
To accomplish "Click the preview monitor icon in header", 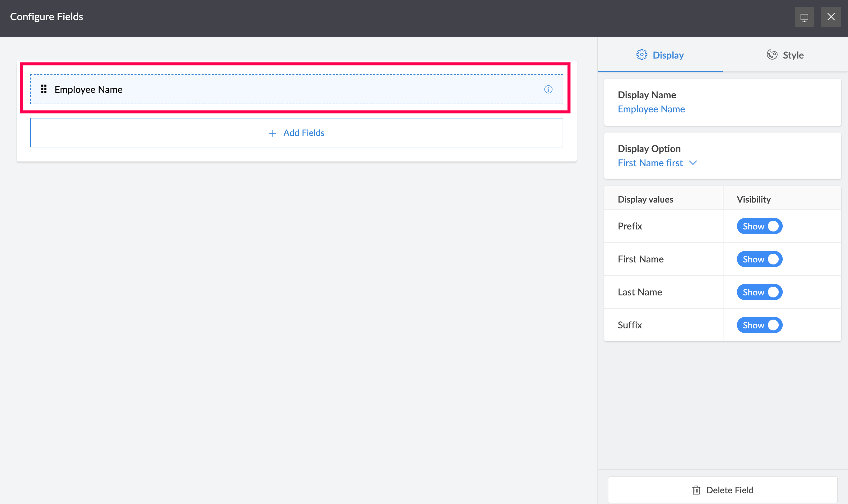I will point(804,17).
